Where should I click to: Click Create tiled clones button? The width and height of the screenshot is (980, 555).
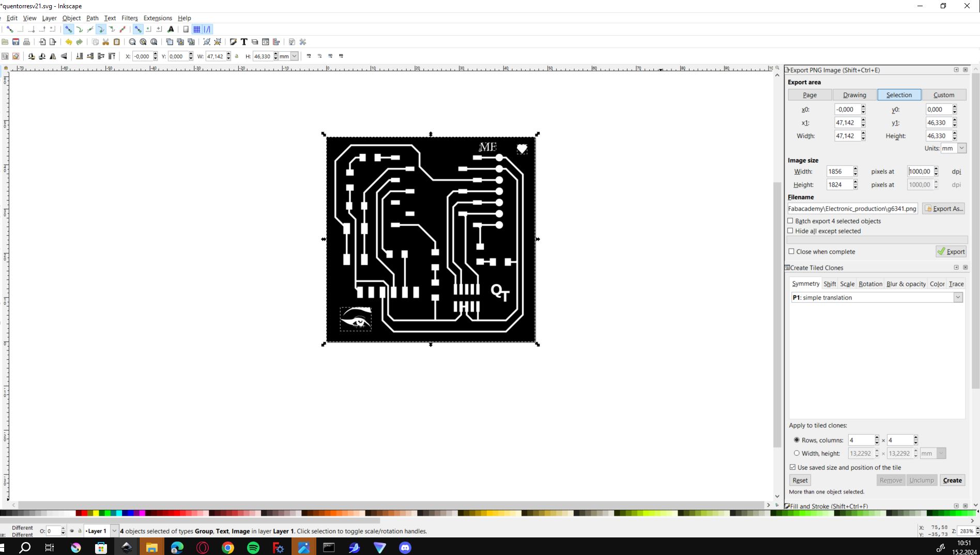(x=952, y=481)
